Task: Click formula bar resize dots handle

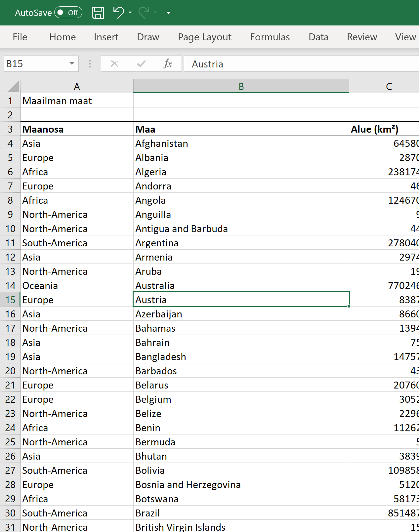Action: pyautogui.click(x=90, y=63)
